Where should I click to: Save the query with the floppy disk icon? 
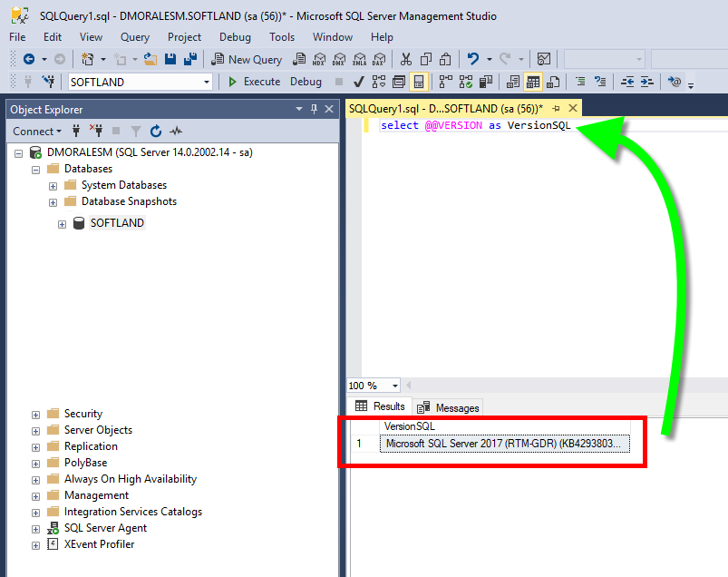pyautogui.click(x=170, y=59)
